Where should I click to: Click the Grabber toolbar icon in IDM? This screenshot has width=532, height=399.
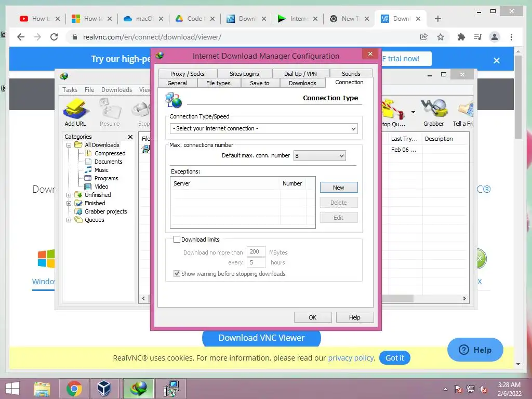pos(433,112)
